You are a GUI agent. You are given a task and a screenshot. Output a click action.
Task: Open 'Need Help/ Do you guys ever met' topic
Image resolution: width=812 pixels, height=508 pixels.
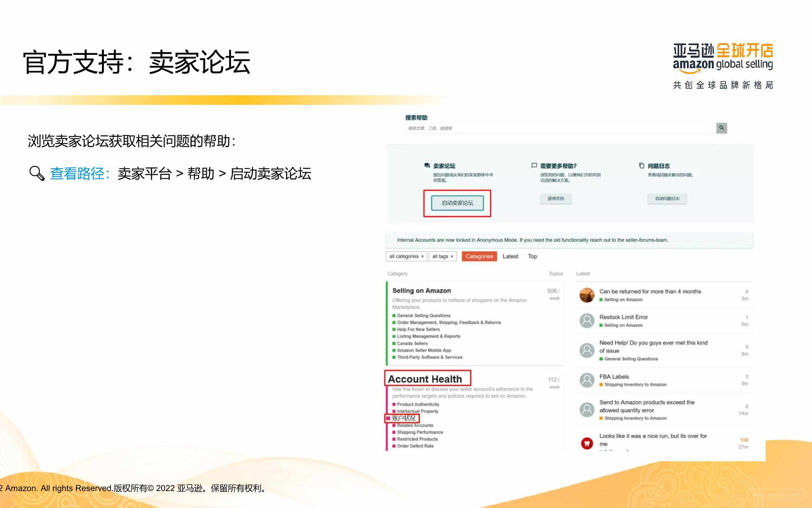pos(653,347)
